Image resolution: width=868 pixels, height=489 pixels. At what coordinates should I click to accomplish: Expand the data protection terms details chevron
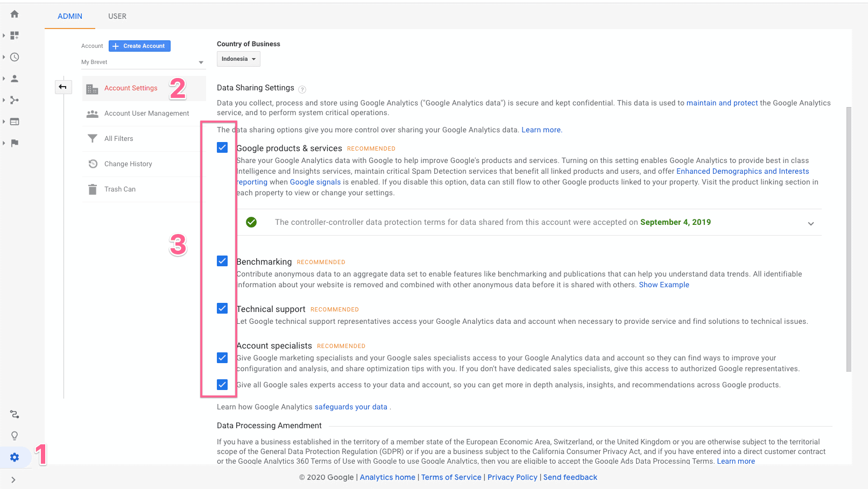[810, 223]
